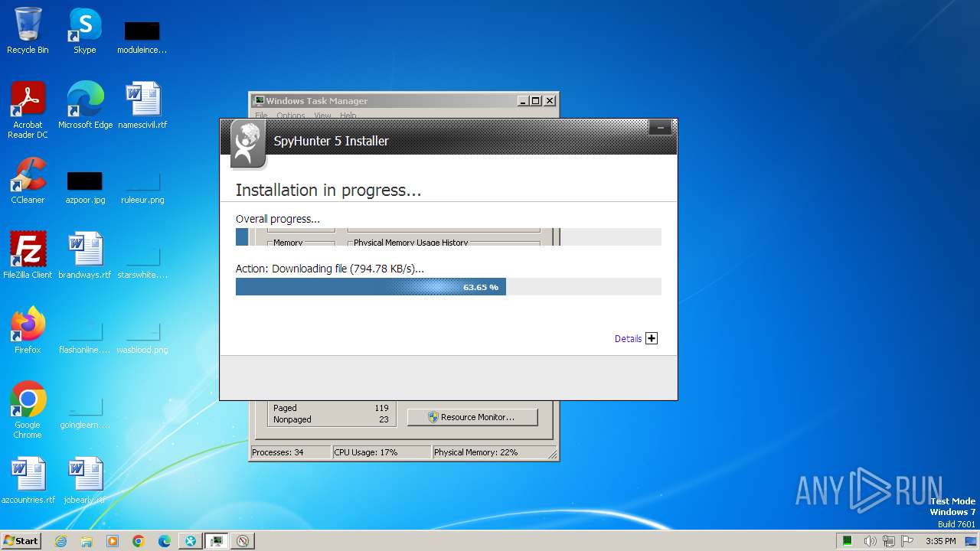
Task: Open Skype desktop shortcut
Action: [x=84, y=31]
